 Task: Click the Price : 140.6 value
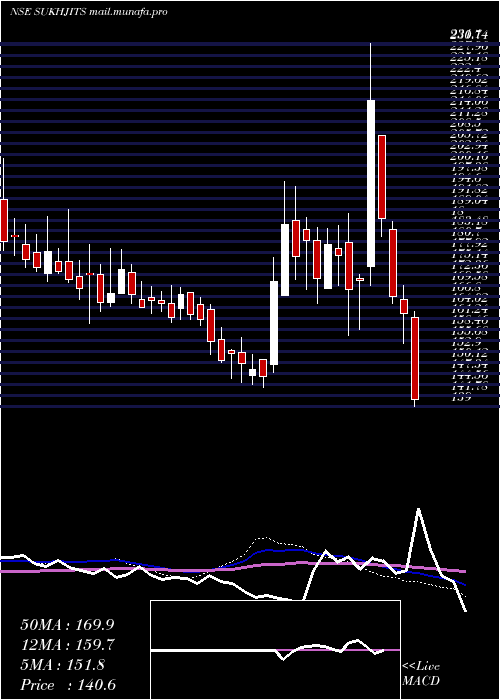[x=68, y=685]
